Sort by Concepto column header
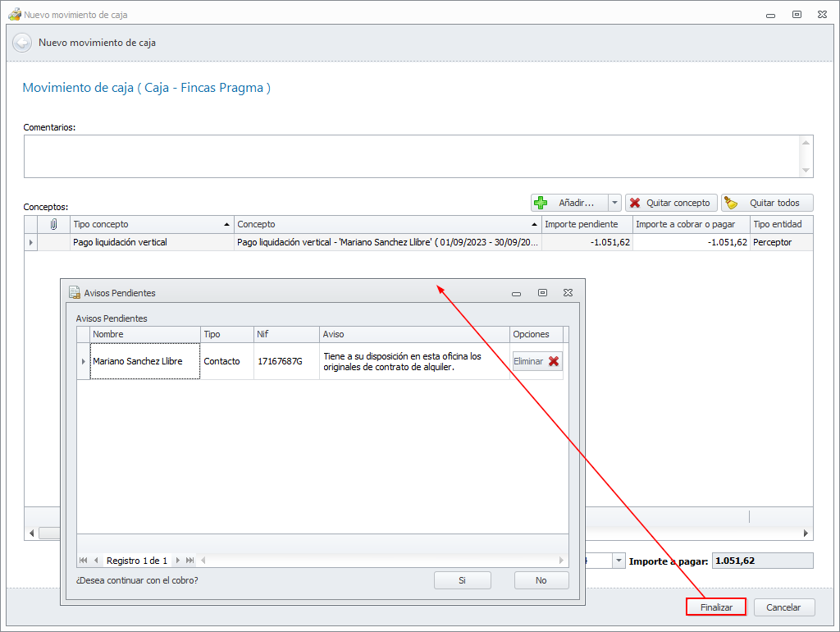840x632 pixels. coord(387,224)
